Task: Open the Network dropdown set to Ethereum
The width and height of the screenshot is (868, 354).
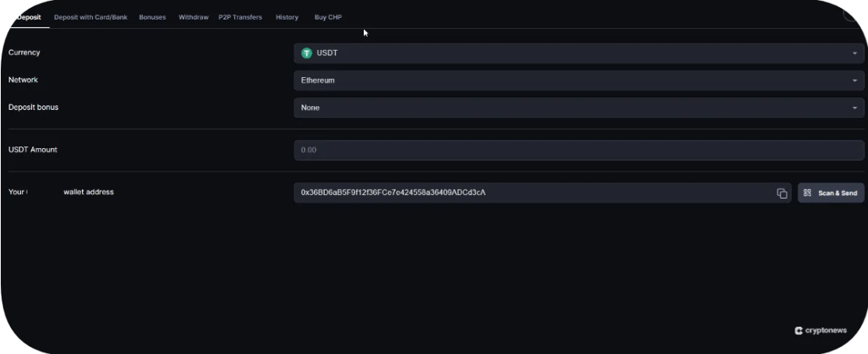Action: coord(578,80)
